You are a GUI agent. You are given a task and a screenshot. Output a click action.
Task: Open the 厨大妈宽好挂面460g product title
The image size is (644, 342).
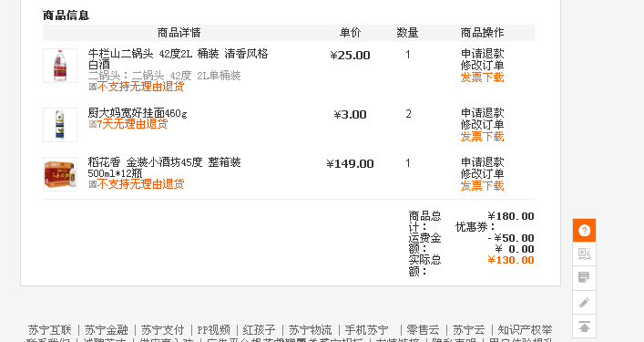coord(138,113)
